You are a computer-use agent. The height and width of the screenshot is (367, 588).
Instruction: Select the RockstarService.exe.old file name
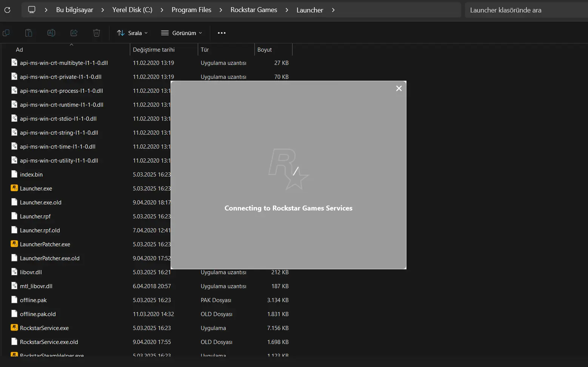[49, 342]
